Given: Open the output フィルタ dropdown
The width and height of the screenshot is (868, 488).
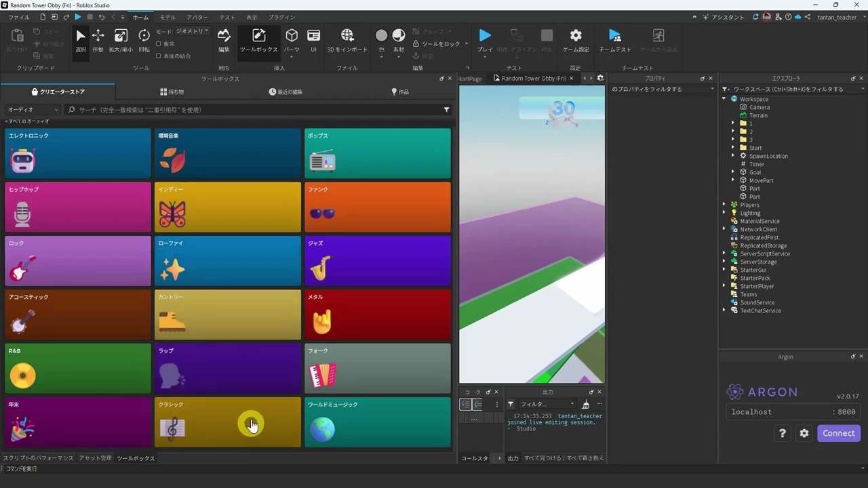Looking at the screenshot, I should [x=547, y=404].
